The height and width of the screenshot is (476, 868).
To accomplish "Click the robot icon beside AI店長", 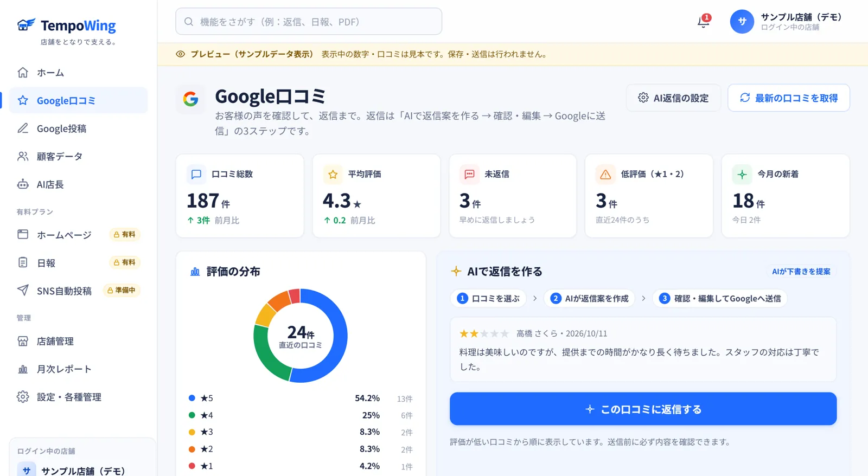I will click(23, 184).
